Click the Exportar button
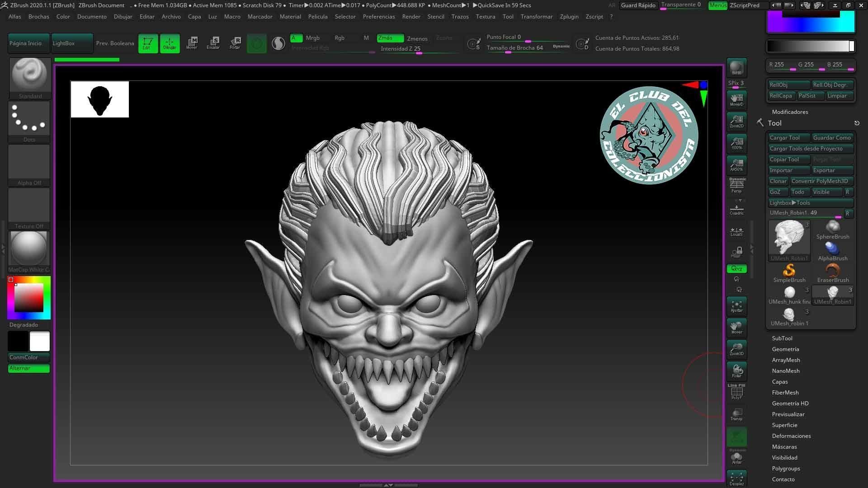 point(832,170)
